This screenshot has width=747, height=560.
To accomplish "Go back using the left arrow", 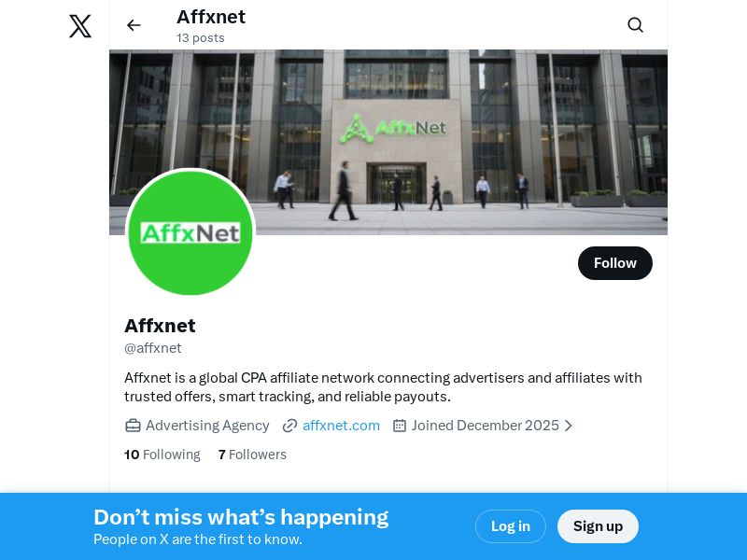I will click(x=134, y=25).
